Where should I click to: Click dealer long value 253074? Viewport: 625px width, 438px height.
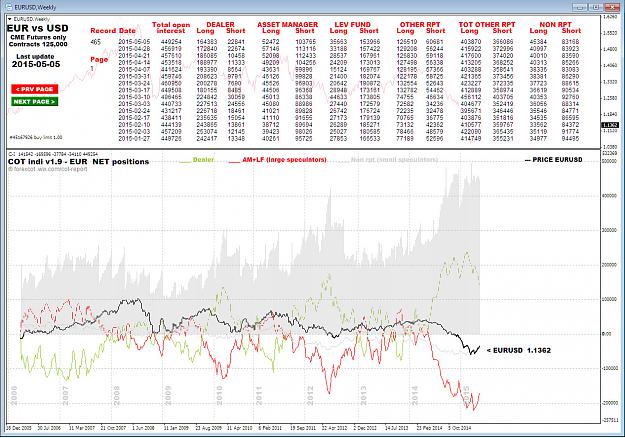coord(206,132)
